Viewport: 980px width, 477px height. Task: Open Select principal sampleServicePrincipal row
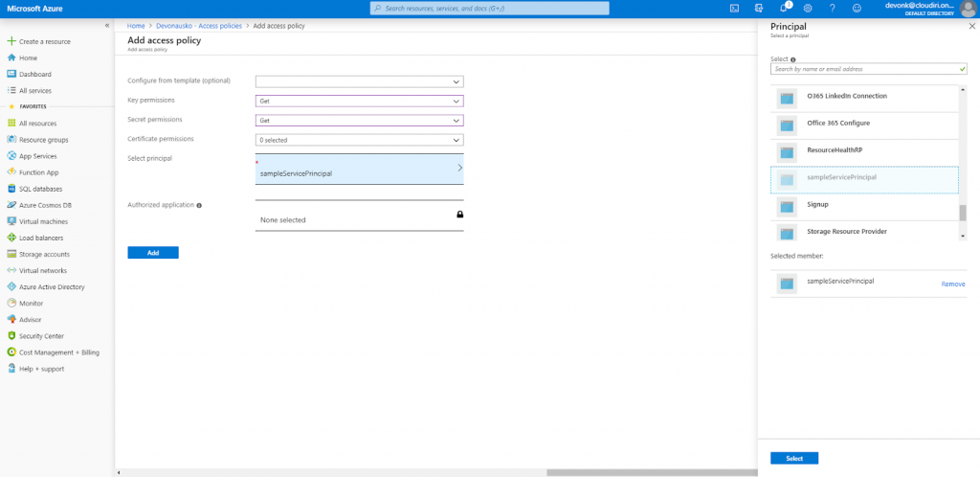[x=360, y=169]
